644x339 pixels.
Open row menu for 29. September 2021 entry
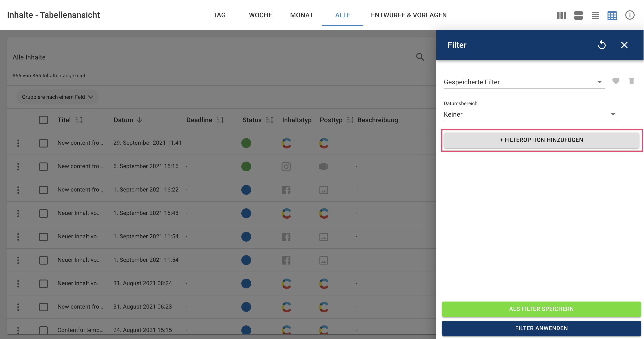pos(18,143)
